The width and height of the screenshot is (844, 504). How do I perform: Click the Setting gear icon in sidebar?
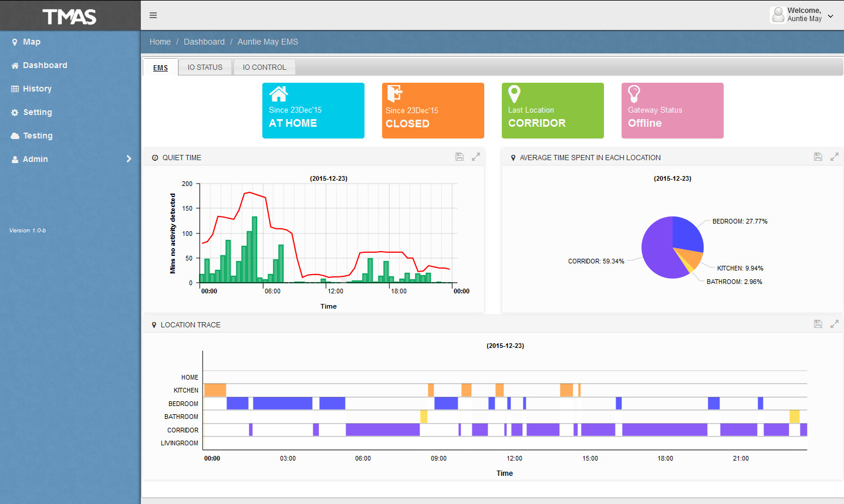(x=15, y=113)
